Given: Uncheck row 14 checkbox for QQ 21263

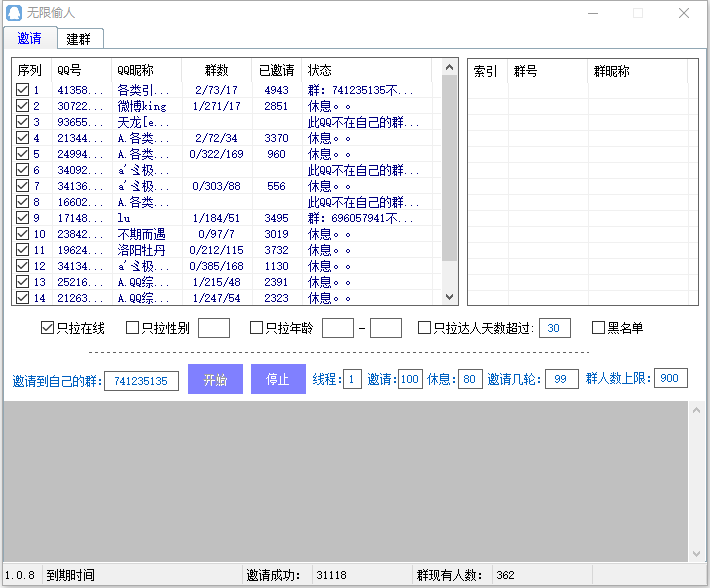Looking at the screenshot, I should (x=22, y=298).
